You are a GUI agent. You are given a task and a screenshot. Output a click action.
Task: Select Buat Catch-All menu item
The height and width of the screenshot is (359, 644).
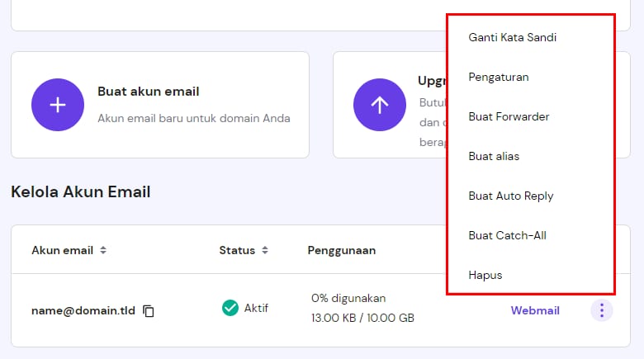[507, 235]
